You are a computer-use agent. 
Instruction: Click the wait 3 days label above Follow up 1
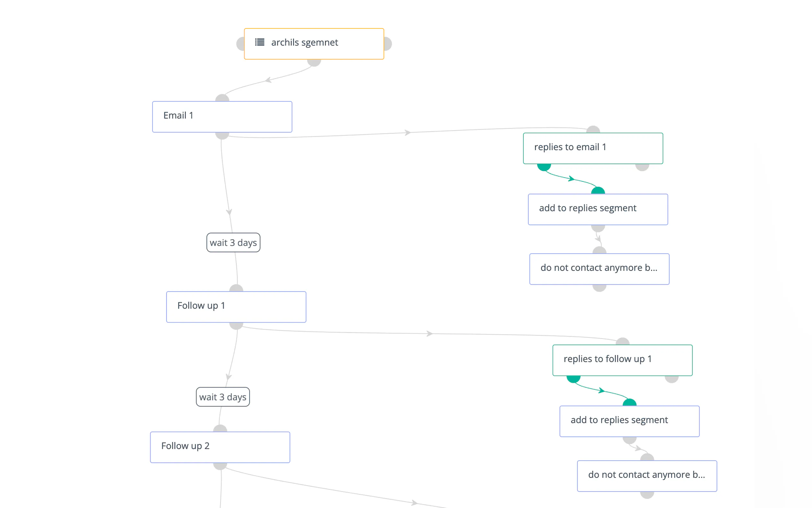233,242
